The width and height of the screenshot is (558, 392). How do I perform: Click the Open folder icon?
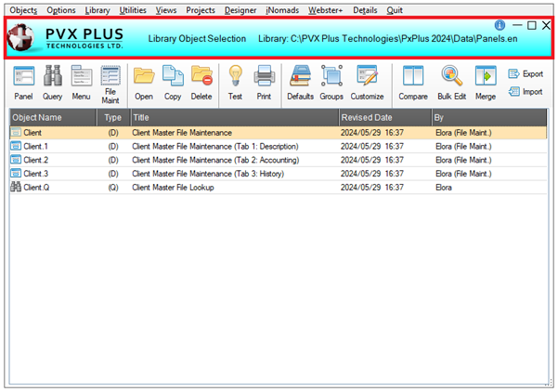144,82
